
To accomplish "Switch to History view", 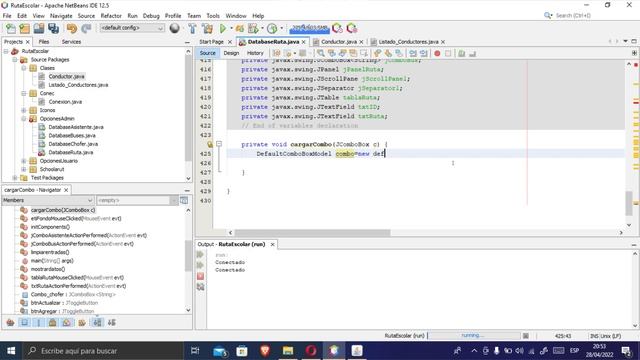I will (x=255, y=53).
